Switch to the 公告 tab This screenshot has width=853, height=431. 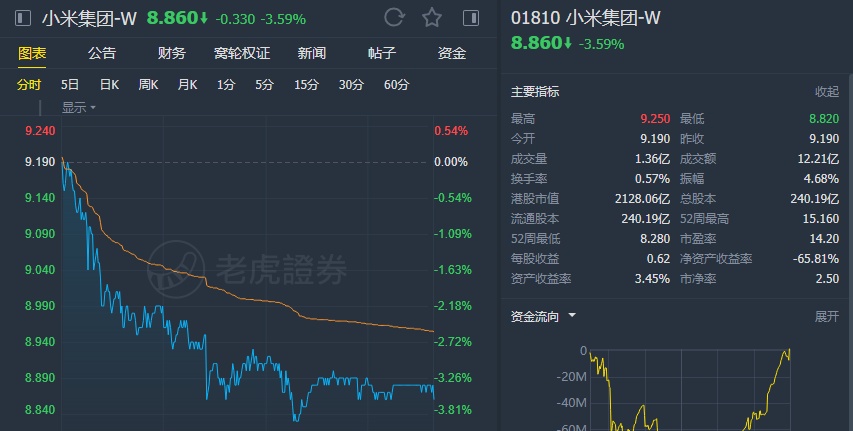(102, 54)
